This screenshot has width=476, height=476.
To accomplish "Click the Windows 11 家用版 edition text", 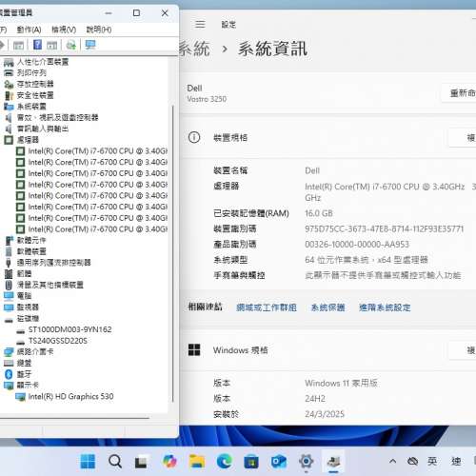I will pos(341,383).
